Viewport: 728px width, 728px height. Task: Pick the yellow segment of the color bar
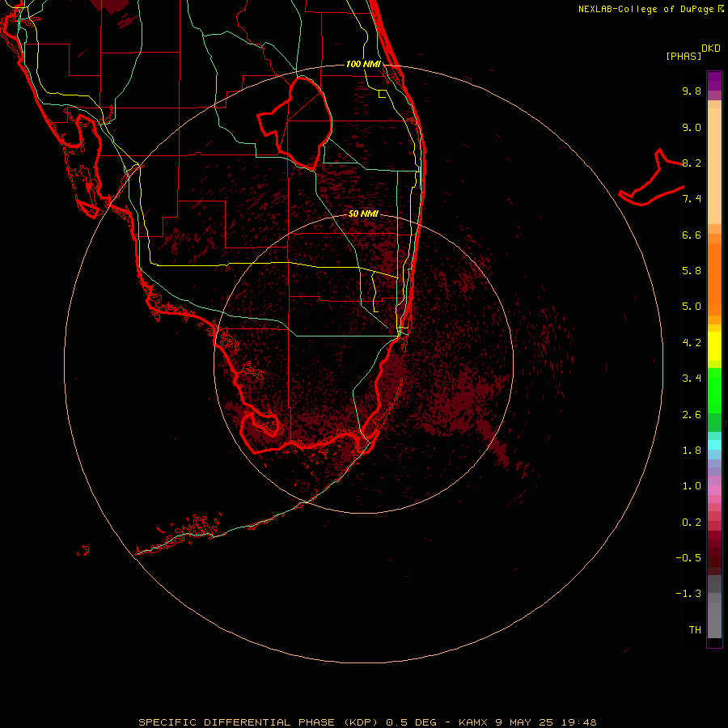click(714, 346)
